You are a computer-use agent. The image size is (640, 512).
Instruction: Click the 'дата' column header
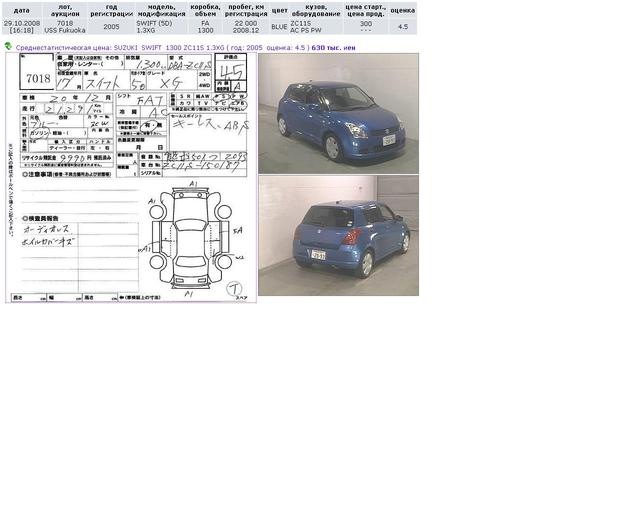click(x=22, y=11)
